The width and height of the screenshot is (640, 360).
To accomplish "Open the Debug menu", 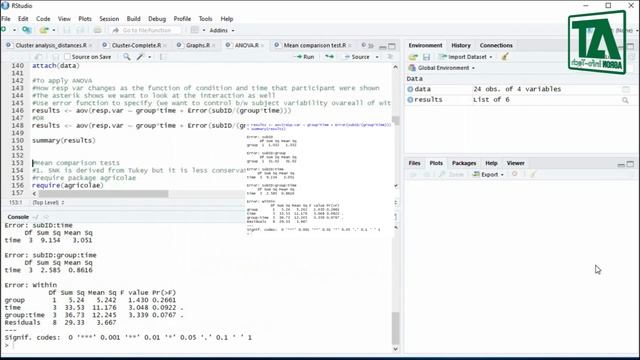I will click(157, 19).
